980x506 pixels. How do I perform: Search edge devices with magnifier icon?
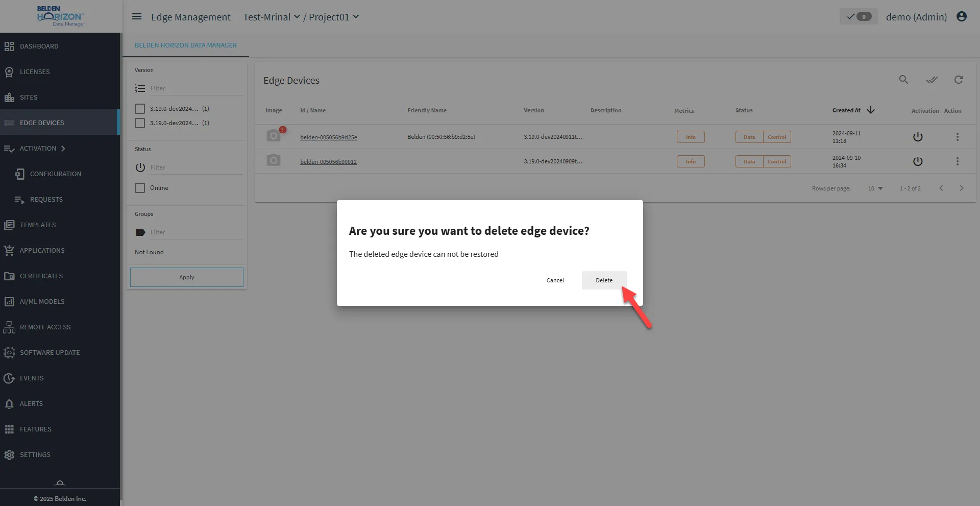tap(903, 80)
